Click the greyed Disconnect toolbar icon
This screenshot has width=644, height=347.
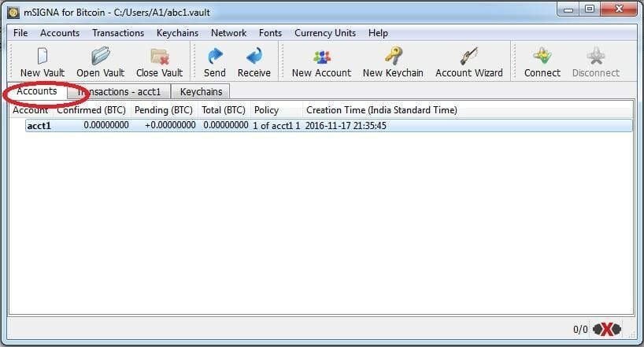(x=596, y=56)
